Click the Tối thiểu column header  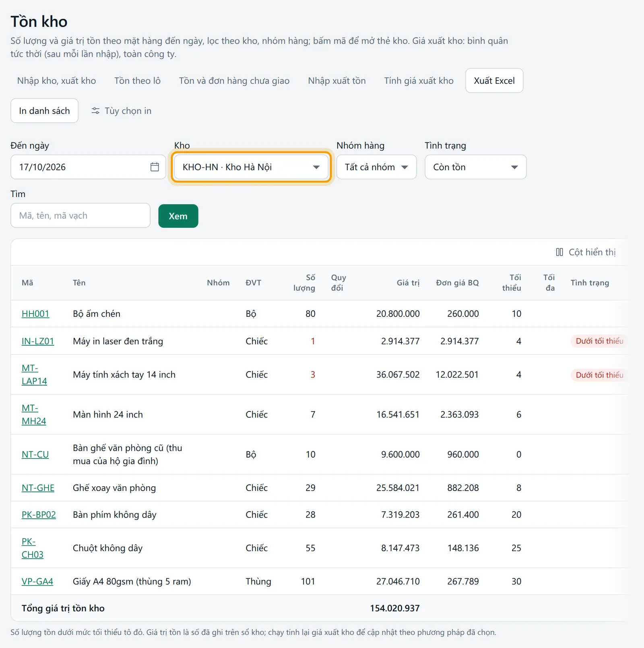(x=512, y=283)
